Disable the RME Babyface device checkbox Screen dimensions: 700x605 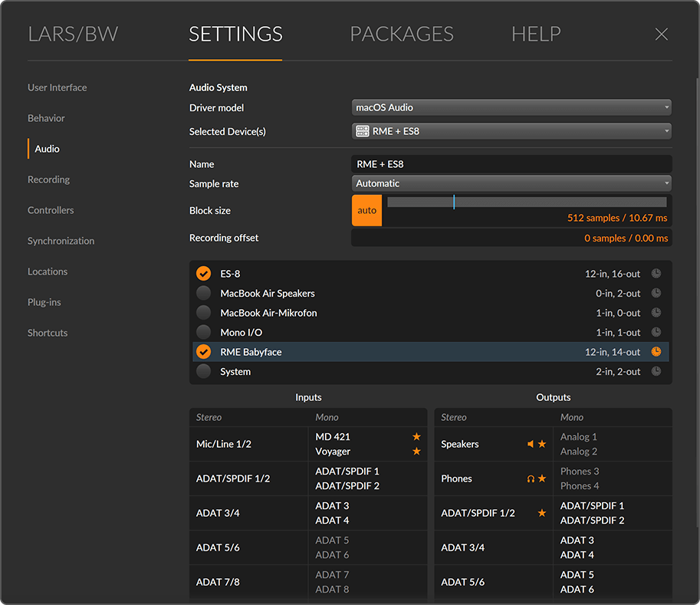click(203, 352)
